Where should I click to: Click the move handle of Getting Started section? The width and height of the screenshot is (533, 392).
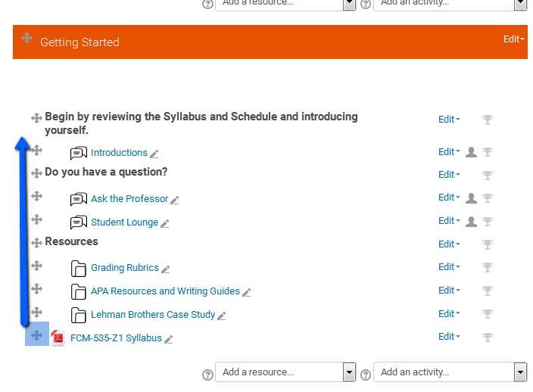26,38
